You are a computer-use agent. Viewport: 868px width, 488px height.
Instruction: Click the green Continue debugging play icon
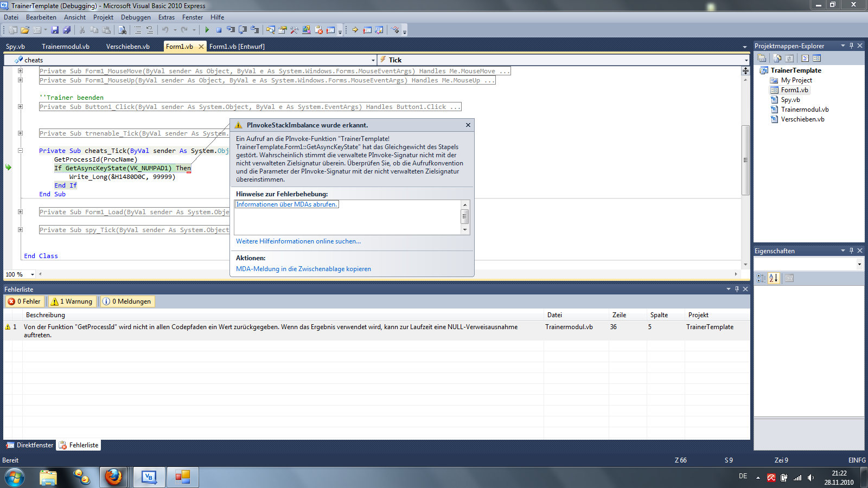coord(207,30)
